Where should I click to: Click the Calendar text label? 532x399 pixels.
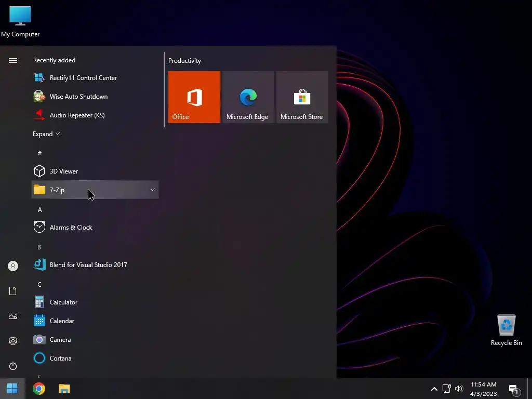[62, 321]
